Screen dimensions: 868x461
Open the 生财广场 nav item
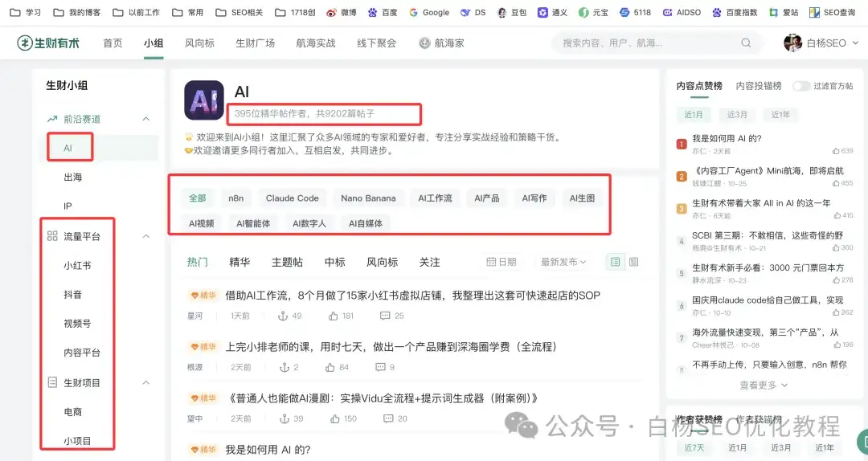click(256, 43)
